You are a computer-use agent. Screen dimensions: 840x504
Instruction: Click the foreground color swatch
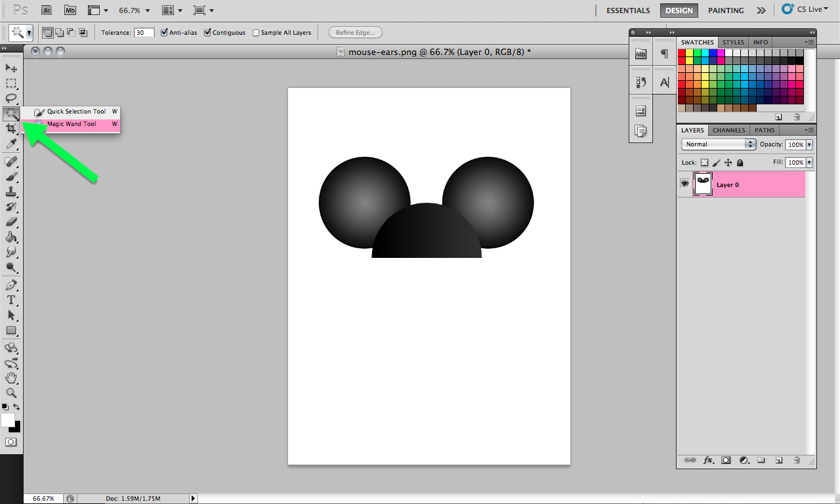(x=7, y=420)
